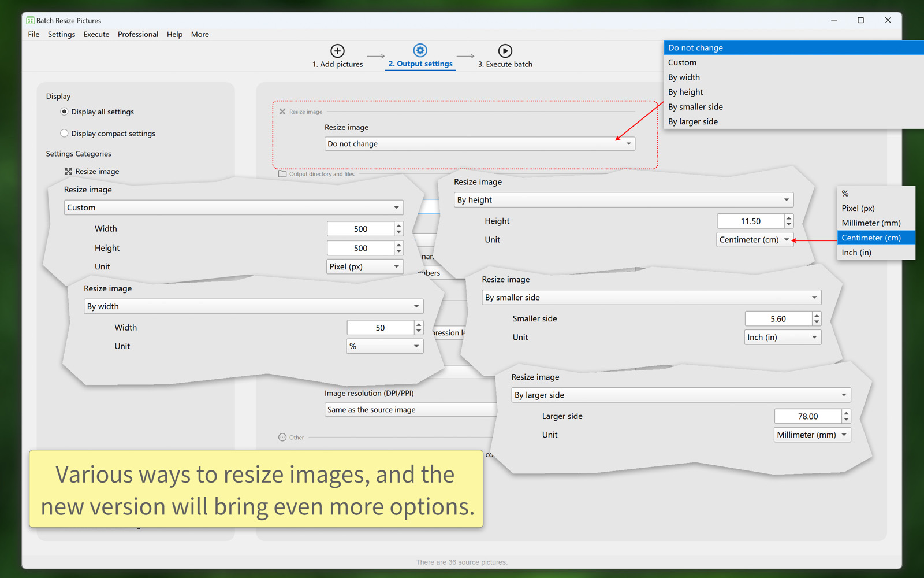Open the By larger side resize dropdown
Viewport: 924px width, 578px height.
click(x=681, y=395)
